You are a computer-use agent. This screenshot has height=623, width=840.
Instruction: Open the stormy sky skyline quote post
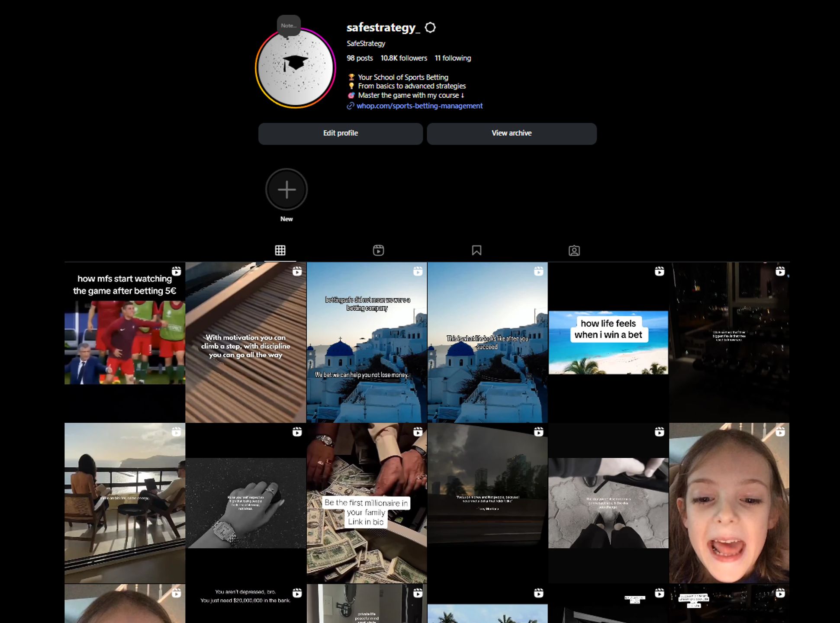point(487,503)
